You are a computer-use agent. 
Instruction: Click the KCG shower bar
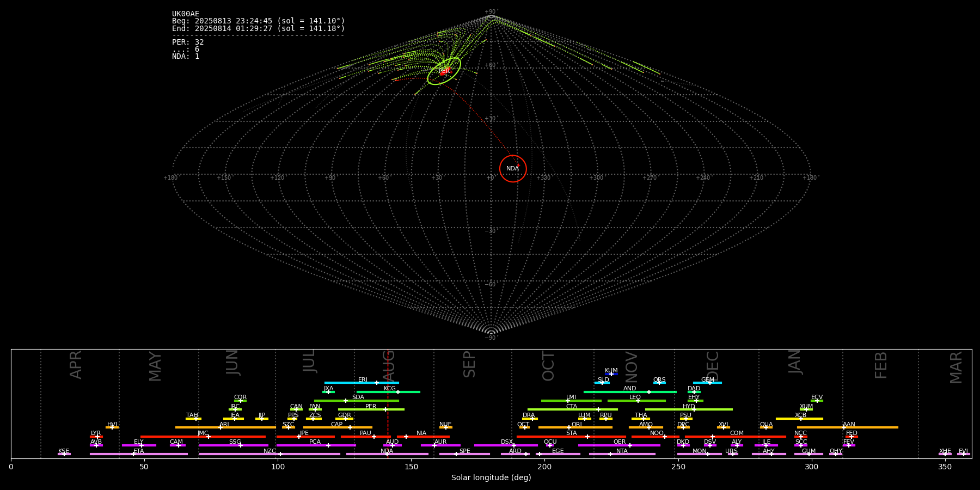click(x=388, y=392)
